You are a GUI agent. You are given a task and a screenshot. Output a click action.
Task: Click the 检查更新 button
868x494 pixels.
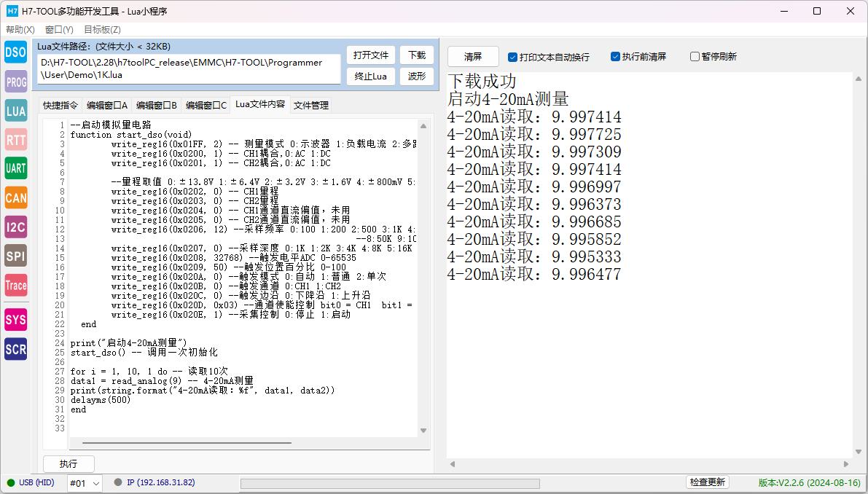point(708,482)
